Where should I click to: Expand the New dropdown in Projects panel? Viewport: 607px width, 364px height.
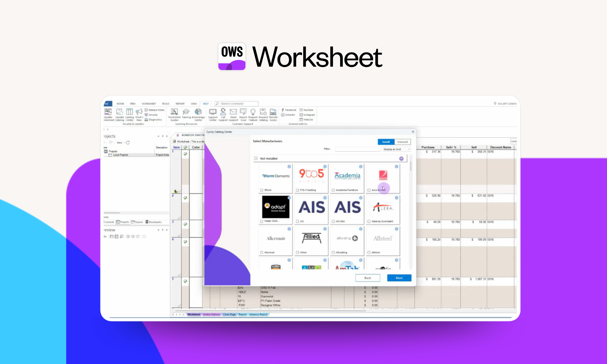click(x=124, y=143)
